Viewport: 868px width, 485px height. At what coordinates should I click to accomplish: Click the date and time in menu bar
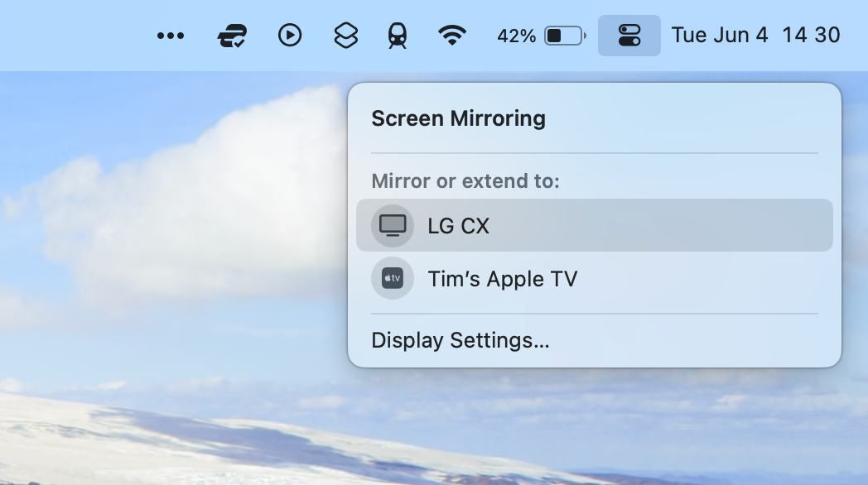(x=757, y=35)
